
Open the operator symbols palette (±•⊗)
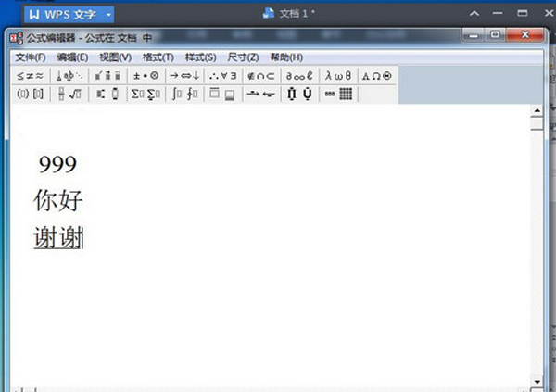tap(146, 76)
